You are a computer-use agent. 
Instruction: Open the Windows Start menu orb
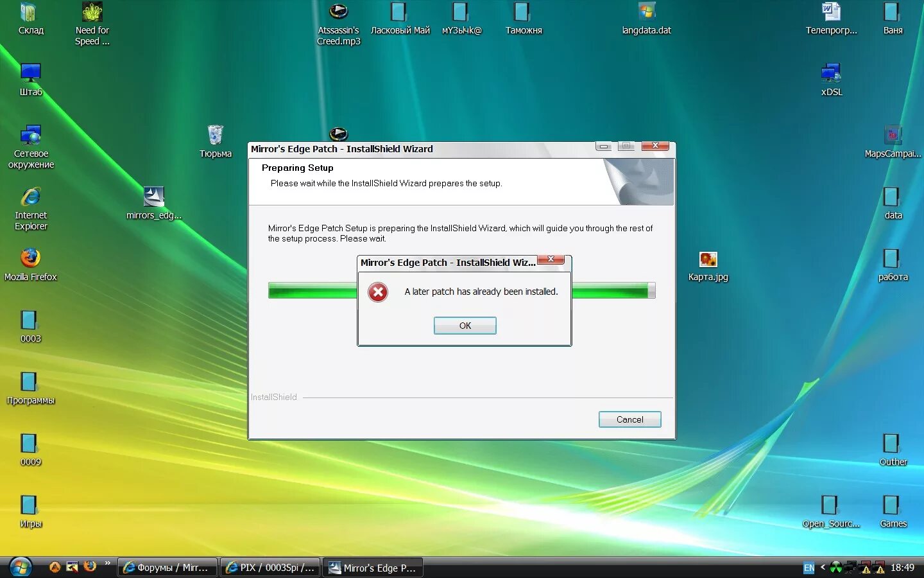click(x=20, y=567)
